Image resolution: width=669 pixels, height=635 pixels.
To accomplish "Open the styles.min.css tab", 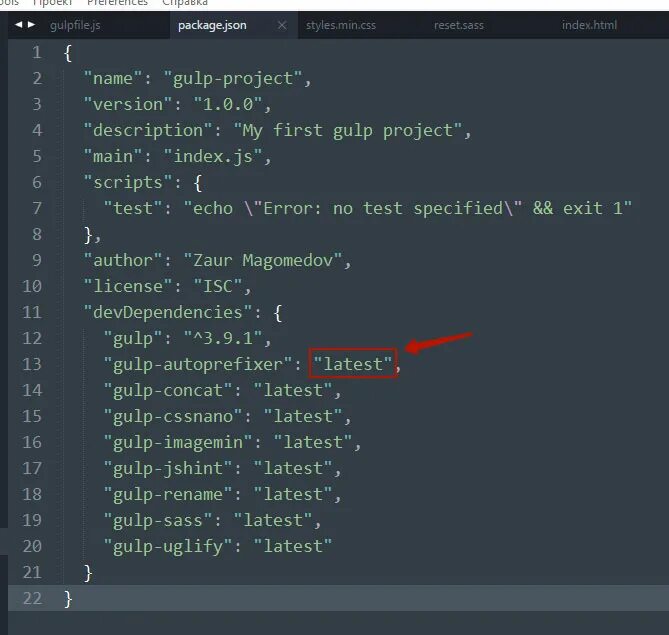I will click(340, 25).
